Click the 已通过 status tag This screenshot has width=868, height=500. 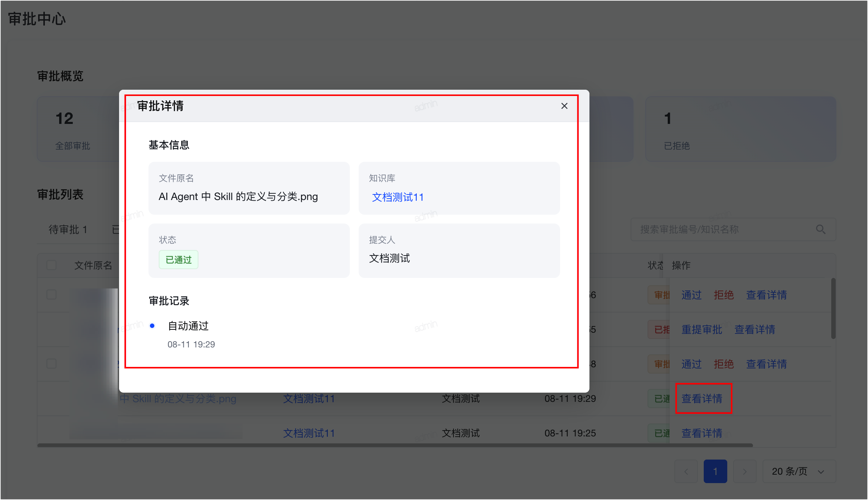[x=179, y=260]
